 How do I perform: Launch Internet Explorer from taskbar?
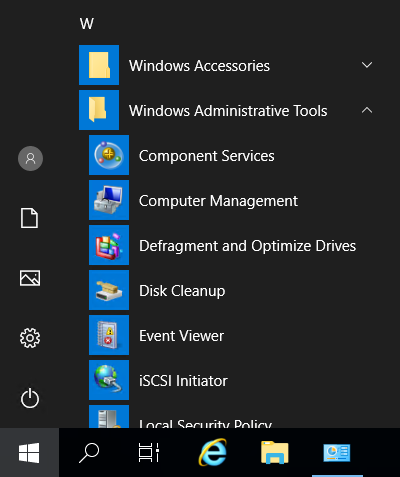213,452
